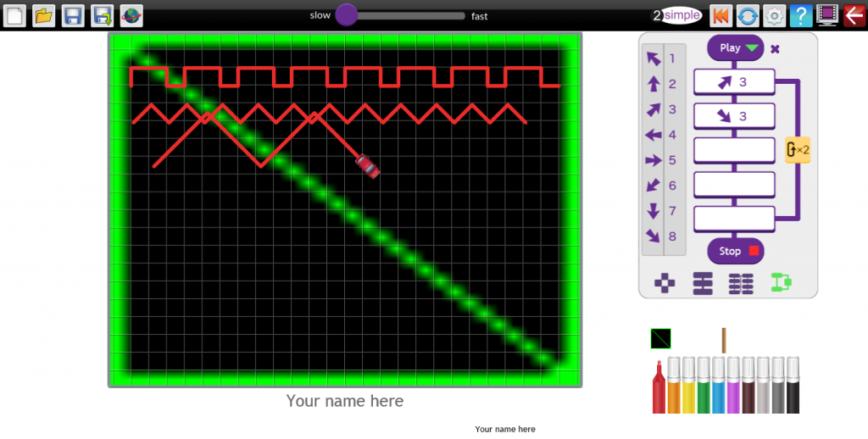Viewport: 868px width, 439px height.
Task: Pick the purple pen
Action: (733, 386)
